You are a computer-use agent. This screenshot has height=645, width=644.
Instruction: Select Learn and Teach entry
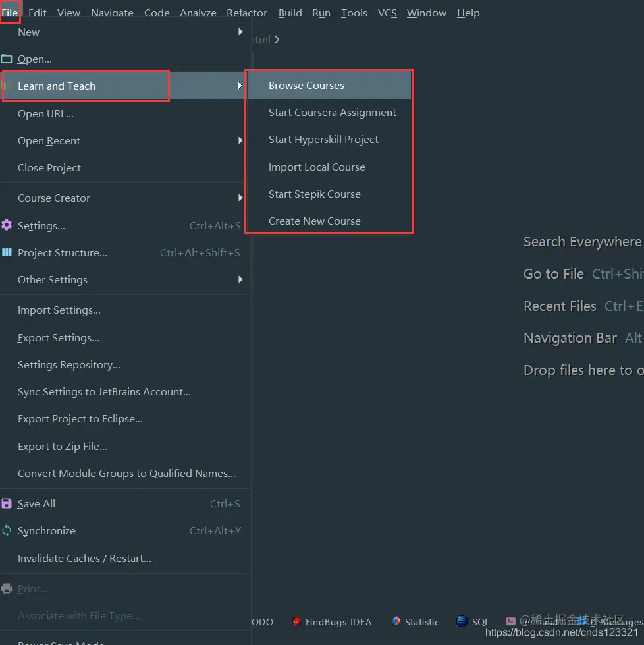click(123, 86)
